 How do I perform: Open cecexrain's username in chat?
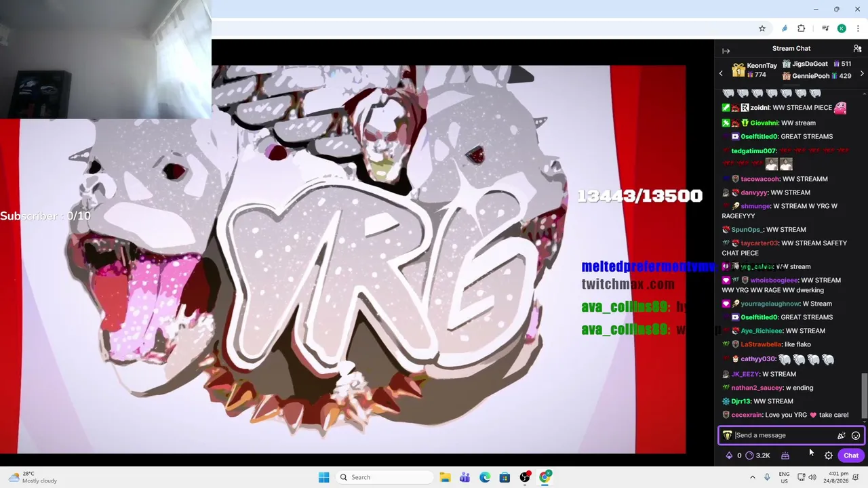(x=746, y=415)
